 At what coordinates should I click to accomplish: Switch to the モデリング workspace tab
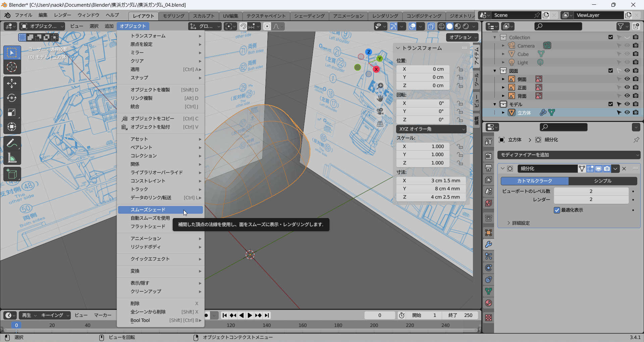173,16
